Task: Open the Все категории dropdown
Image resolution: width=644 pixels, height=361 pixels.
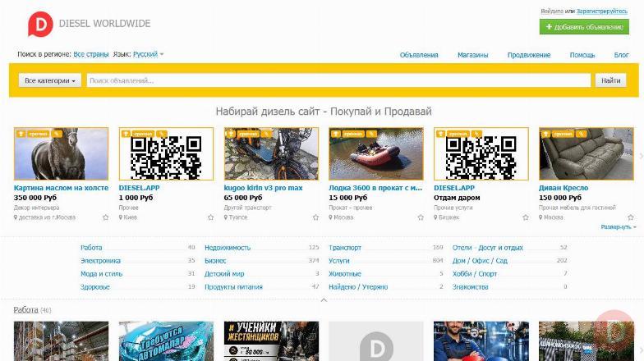Action: click(x=49, y=80)
